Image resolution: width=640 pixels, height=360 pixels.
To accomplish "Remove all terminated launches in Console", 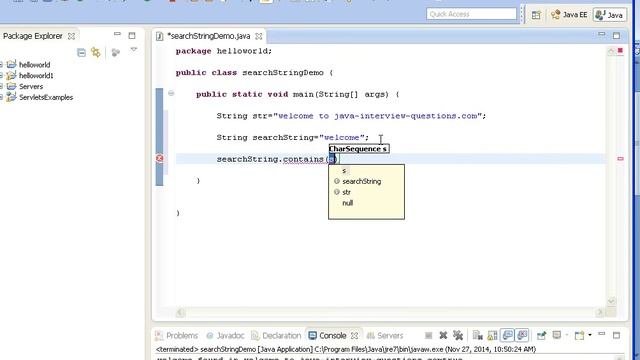I will 458,336.
